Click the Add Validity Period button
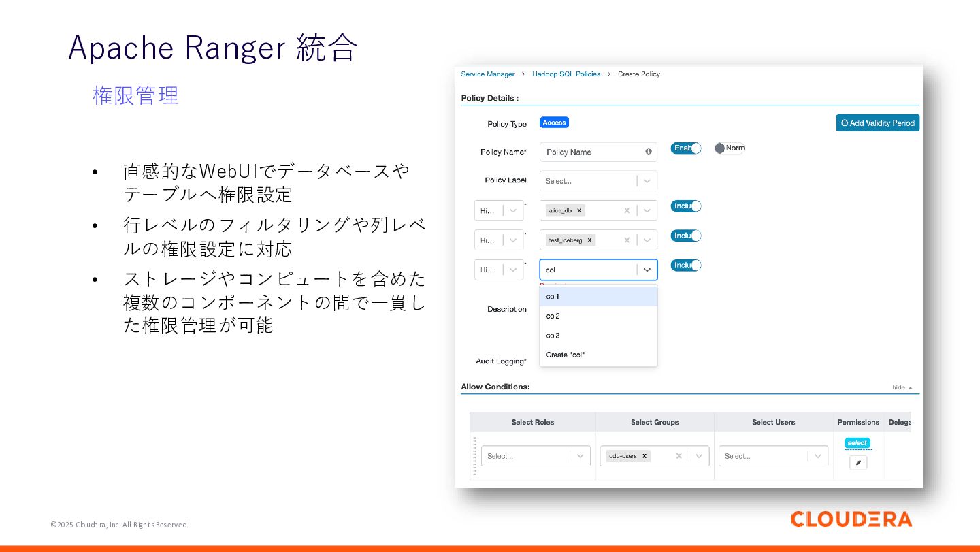This screenshot has width=980, height=552. pyautogui.click(x=878, y=123)
